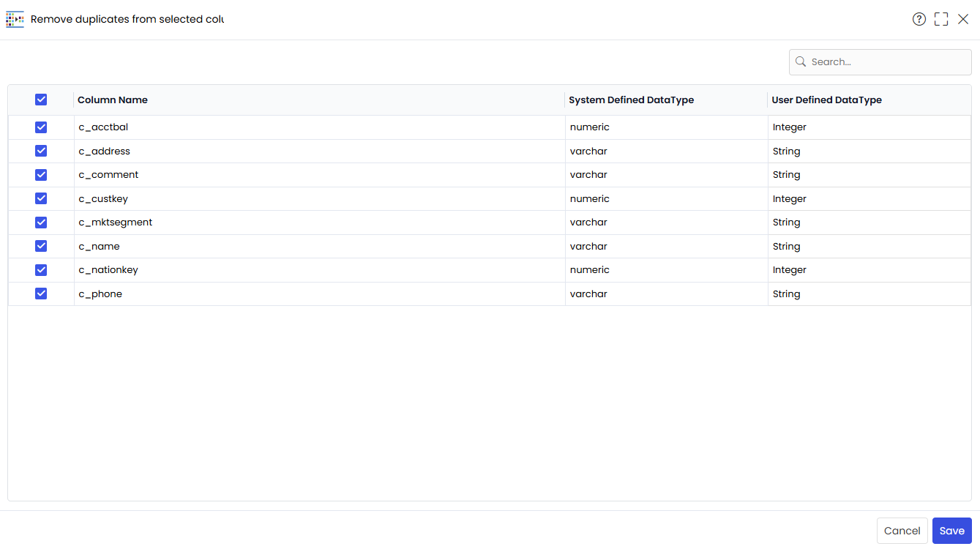Click the System Defined DataType header
Image resolution: width=980 pixels, height=549 pixels.
(631, 100)
